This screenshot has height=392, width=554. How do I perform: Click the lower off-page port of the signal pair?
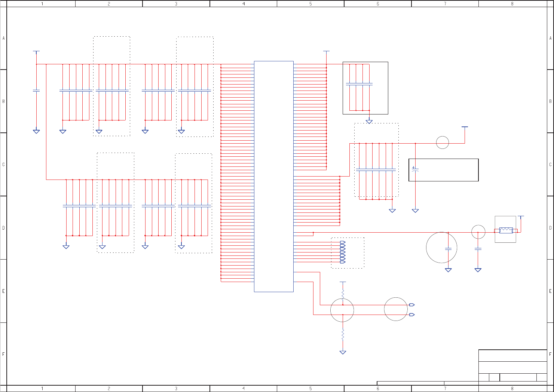coord(412,315)
